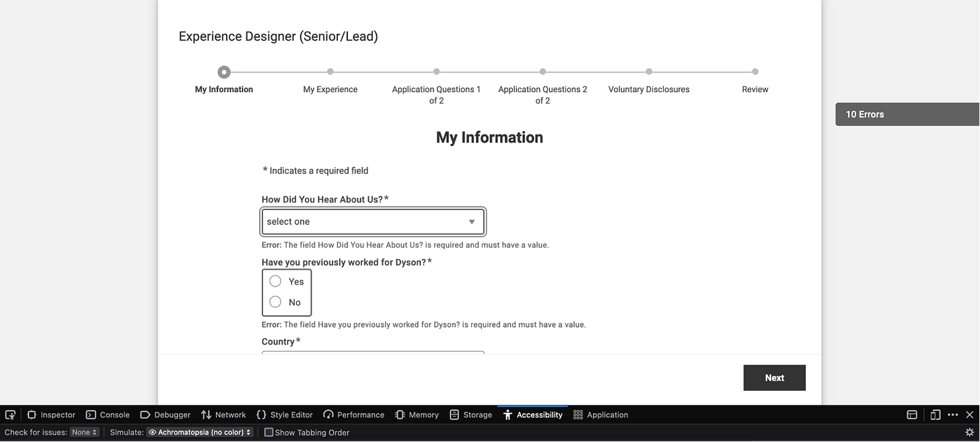Open devtools settings gear icon
Screen dimensions: 980x442
point(971,433)
